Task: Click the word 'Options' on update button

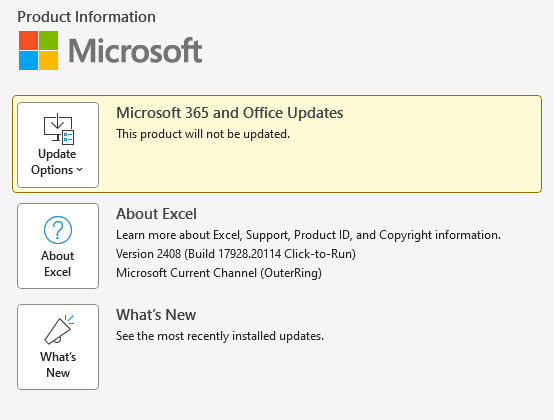Action: [52, 170]
